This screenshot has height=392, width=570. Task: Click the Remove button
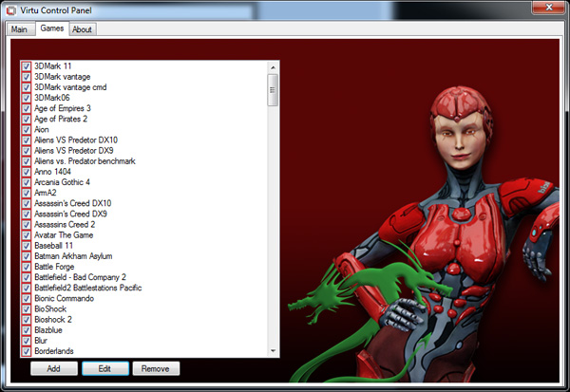tap(156, 369)
